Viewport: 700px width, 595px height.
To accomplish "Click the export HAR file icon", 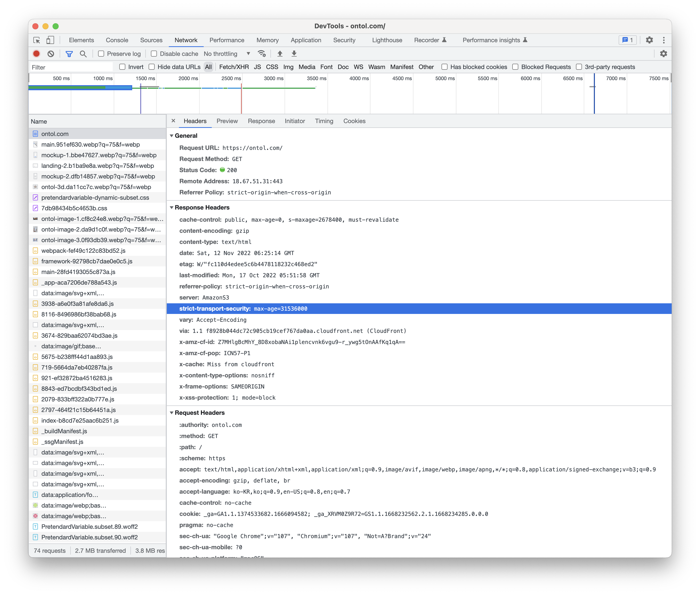I will pos(294,54).
